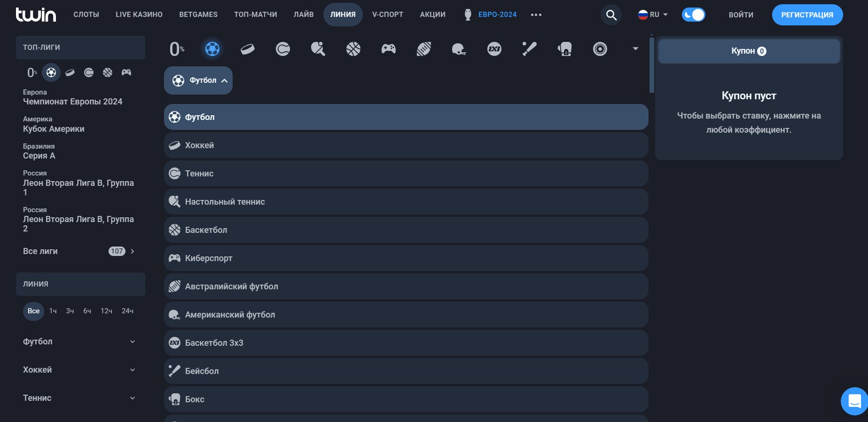Image resolution: width=868 pixels, height=422 pixels.
Task: Toggle the dark/light theme switch
Action: (x=693, y=15)
